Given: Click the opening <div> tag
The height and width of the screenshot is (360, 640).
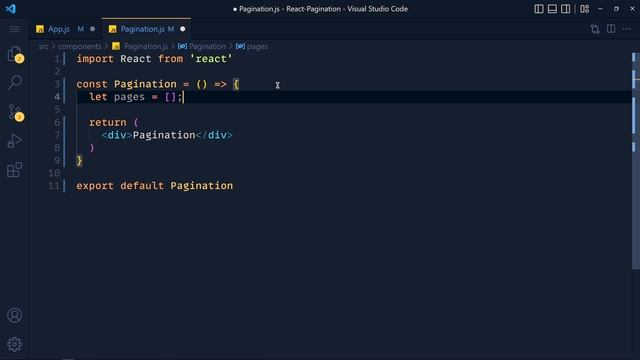Looking at the screenshot, I should pos(117,135).
